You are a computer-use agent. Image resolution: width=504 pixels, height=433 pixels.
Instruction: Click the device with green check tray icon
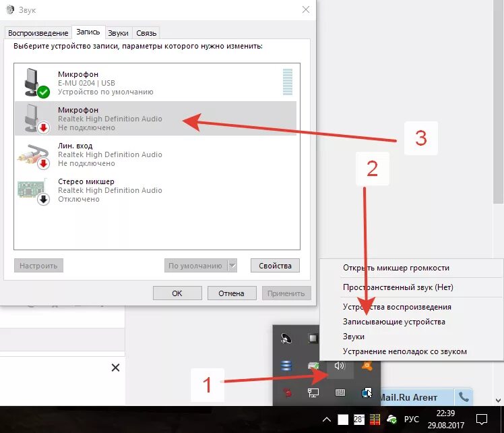[313, 366]
